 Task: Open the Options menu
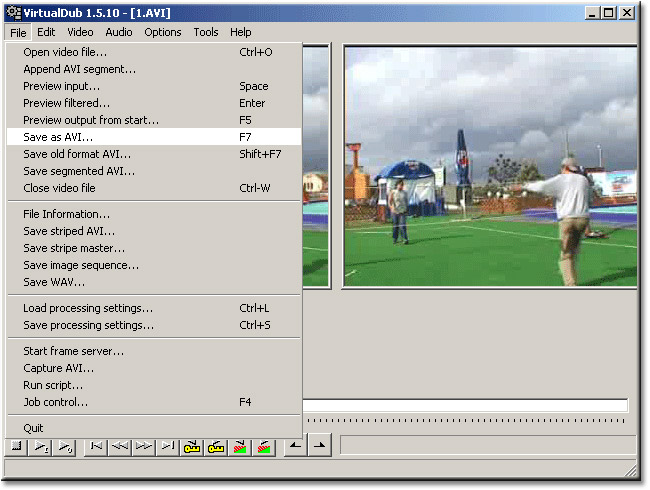click(162, 32)
